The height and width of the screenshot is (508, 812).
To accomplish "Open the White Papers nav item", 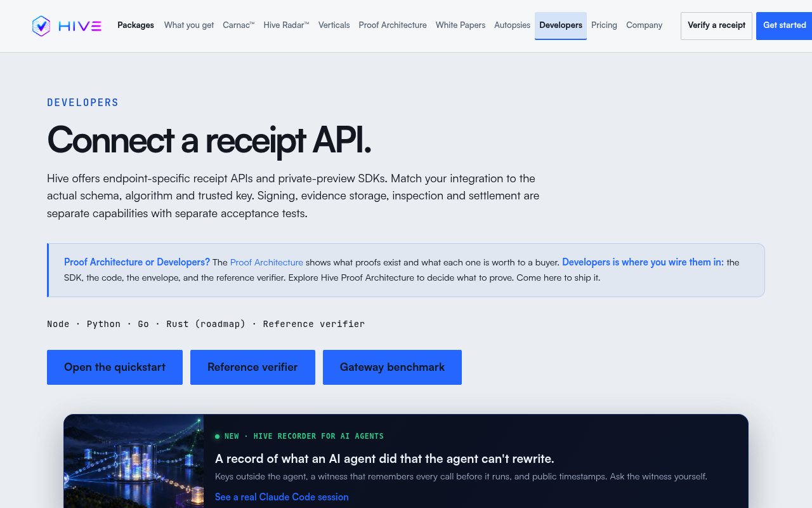I will [x=461, y=25].
